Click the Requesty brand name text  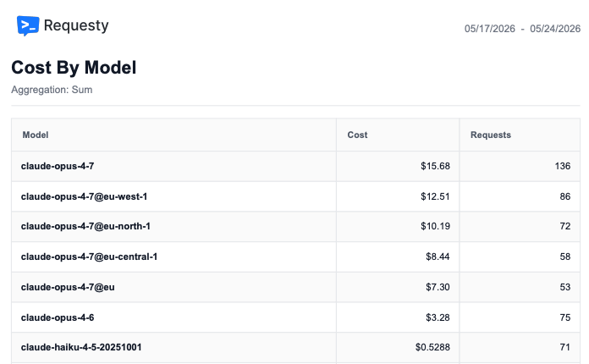(76, 25)
